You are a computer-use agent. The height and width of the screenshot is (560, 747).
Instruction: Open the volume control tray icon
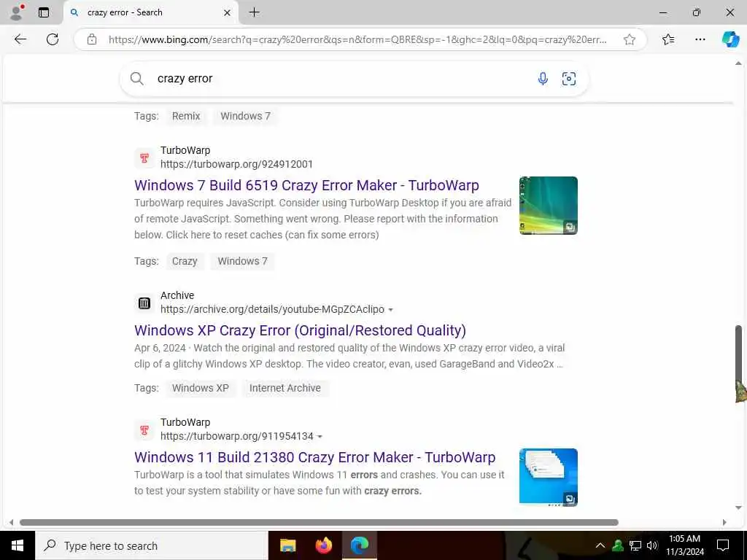pos(652,545)
